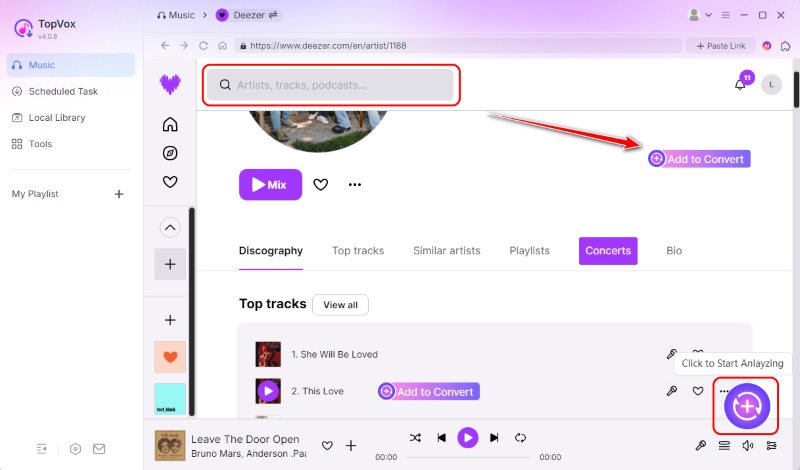800x470 pixels.
Task: Select the Discography tab
Action: point(271,251)
